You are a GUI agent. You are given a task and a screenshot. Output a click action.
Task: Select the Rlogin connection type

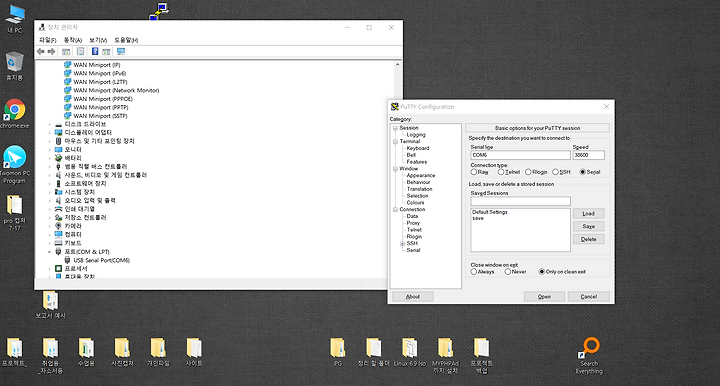tap(528, 172)
